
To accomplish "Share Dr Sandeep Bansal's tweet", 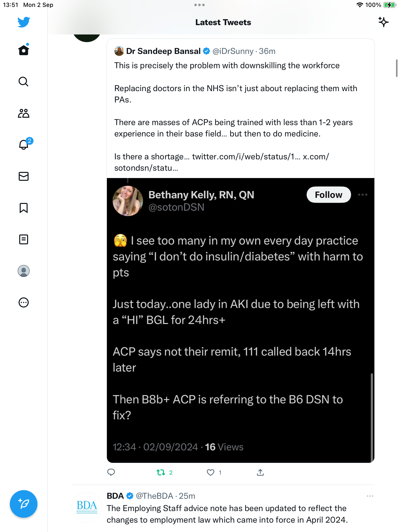I will [x=260, y=472].
